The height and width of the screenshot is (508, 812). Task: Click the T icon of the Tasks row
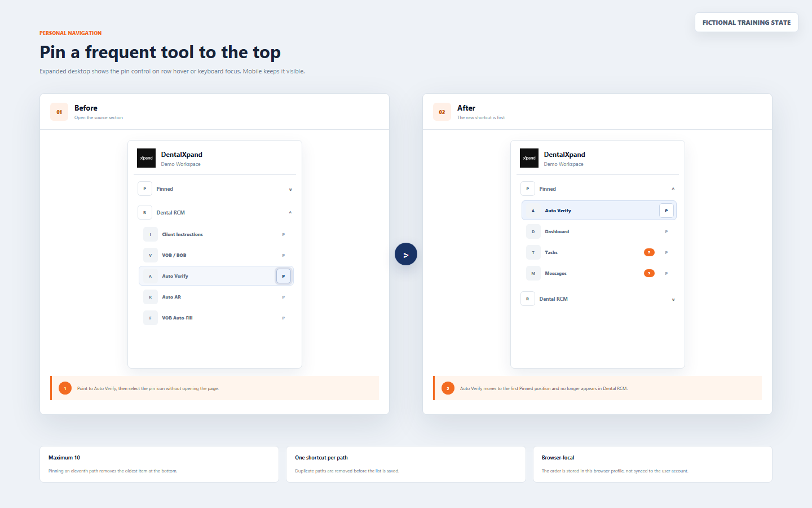point(533,252)
